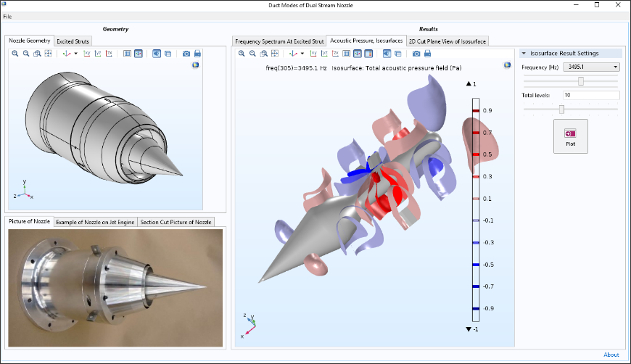The image size is (631, 364).
Task: Switch Results plot to YZ view
Action: (x=324, y=54)
